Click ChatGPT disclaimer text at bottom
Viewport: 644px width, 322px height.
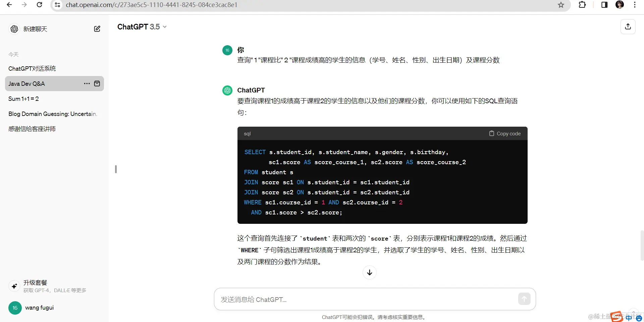tap(374, 317)
